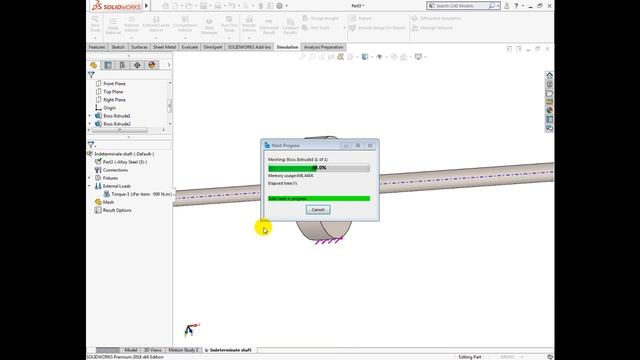Switch to the Sheet Metal tab
Screen dimensions: 640x360
[164, 47]
